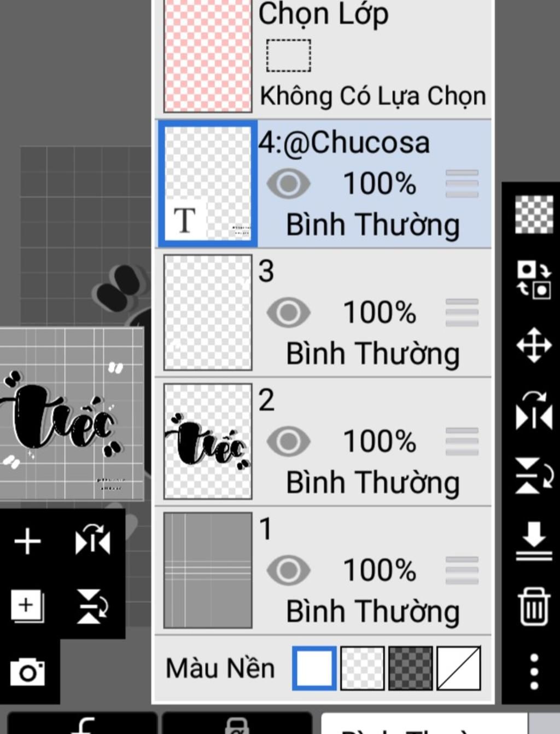
Task: Select layer 1 grid background thumbnail
Action: tap(208, 570)
